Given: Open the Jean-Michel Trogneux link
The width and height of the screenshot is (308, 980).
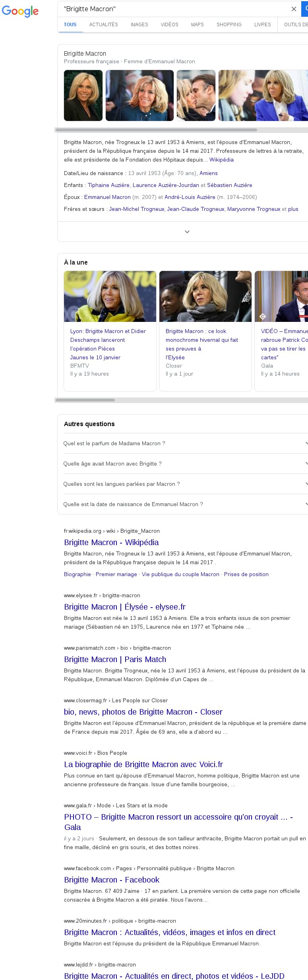Looking at the screenshot, I should point(137,209).
